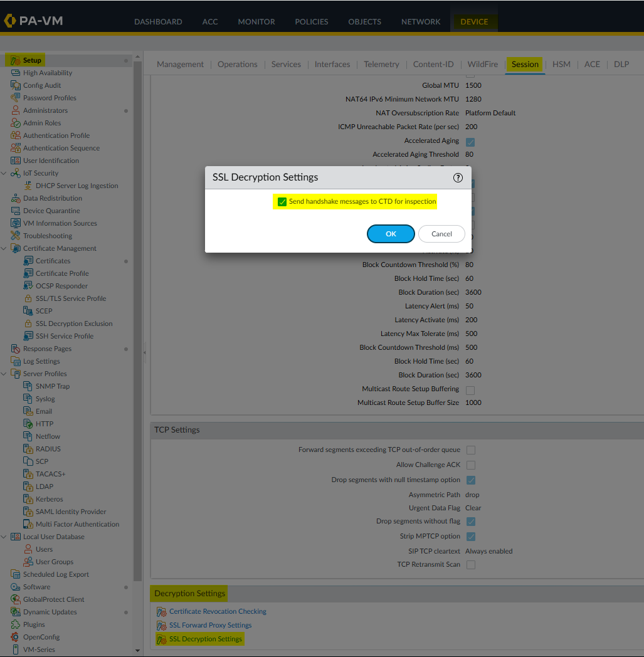The width and height of the screenshot is (644, 657).
Task: Switch to the Content-ID subtab
Action: click(x=433, y=65)
